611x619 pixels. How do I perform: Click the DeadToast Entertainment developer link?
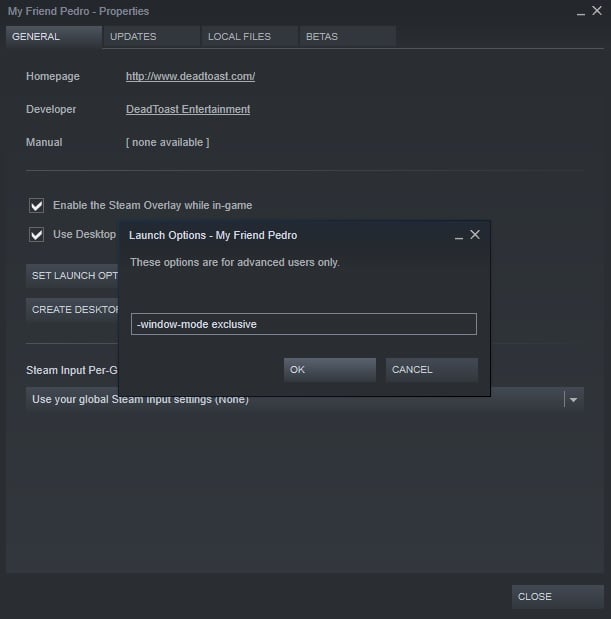coord(188,109)
